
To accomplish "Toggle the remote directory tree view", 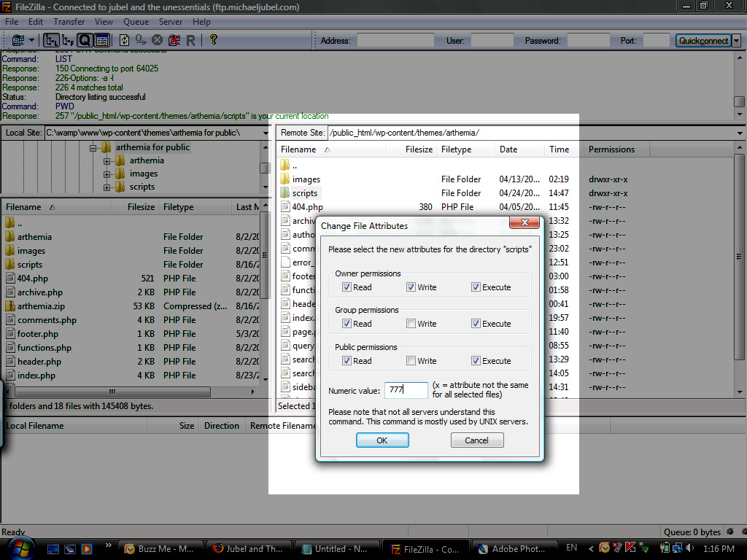I will pos(68,40).
